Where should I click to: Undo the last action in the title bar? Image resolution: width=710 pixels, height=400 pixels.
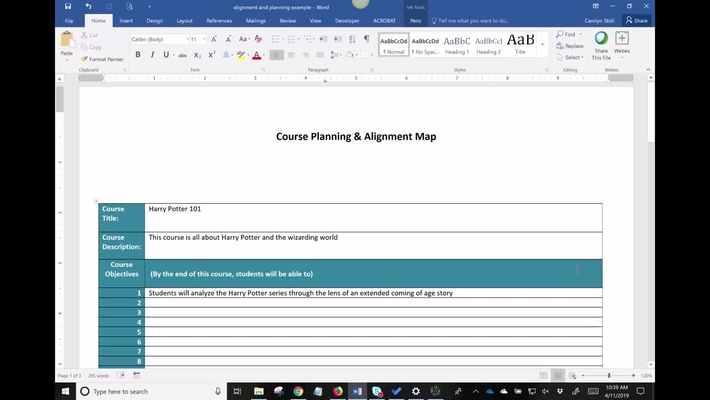coord(88,6)
